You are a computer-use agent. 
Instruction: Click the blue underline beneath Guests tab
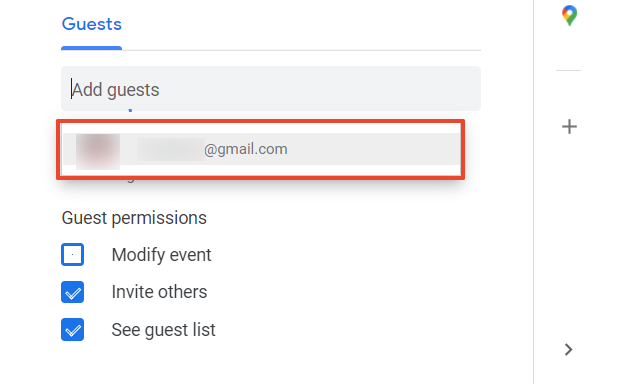coord(92,48)
